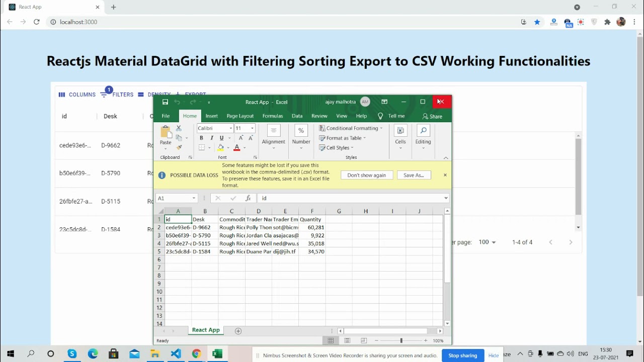The width and height of the screenshot is (644, 362).
Task: Click the Save As... button
Action: pos(414,175)
